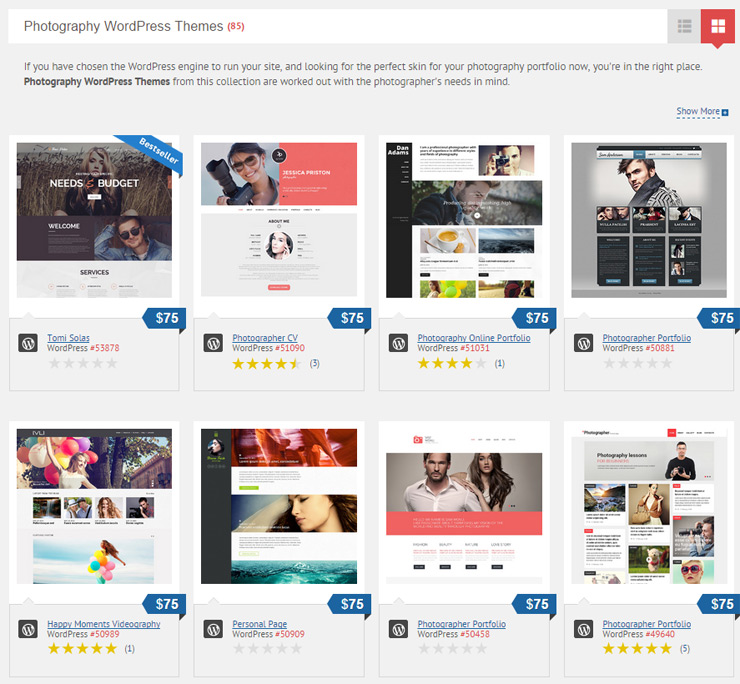Expand description with Show More
The width and height of the screenshot is (740, 684).
(x=702, y=112)
